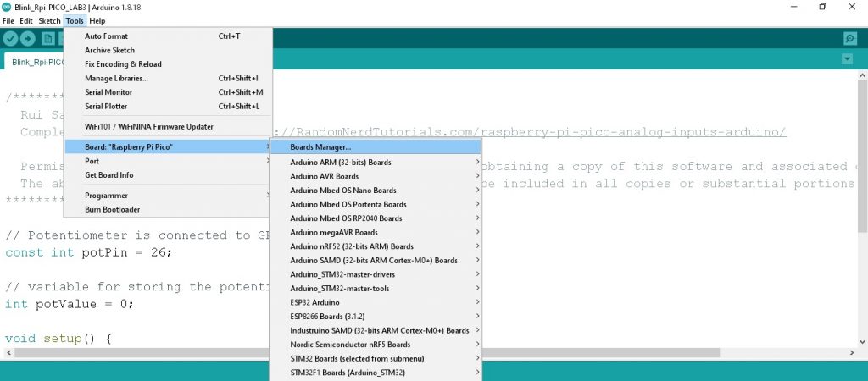The width and height of the screenshot is (868, 381).
Task: Open WiFi101 / WiFiNINA Firmware Updater
Action: coord(168,127)
